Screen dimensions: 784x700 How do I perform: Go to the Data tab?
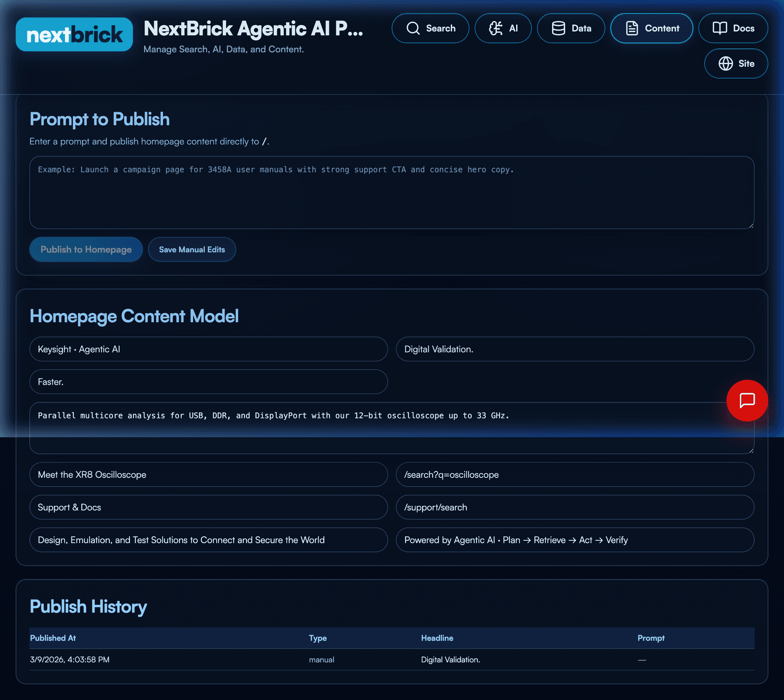click(571, 28)
